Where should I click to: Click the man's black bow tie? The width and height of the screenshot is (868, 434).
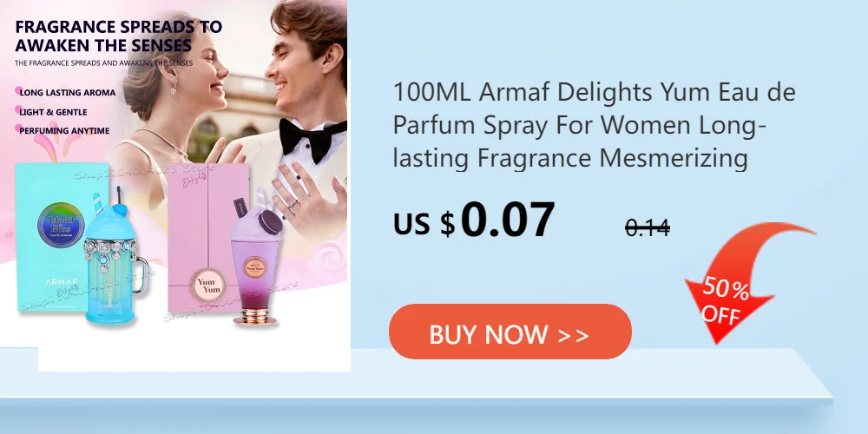click(312, 138)
